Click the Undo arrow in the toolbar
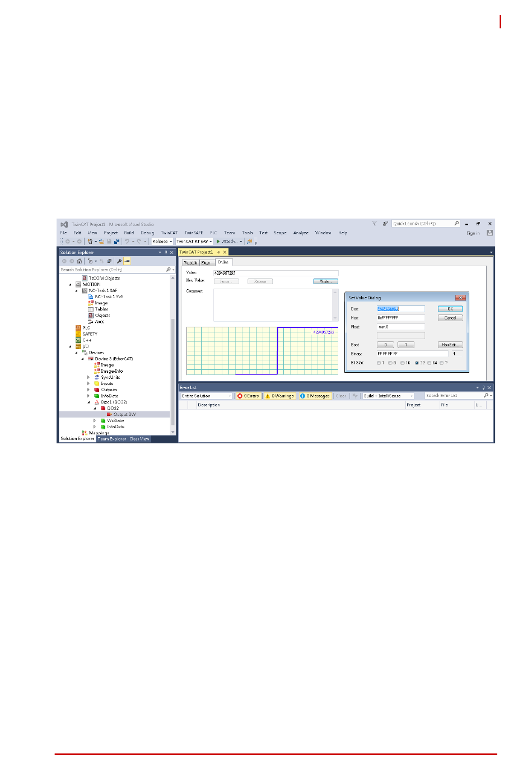 127,242
